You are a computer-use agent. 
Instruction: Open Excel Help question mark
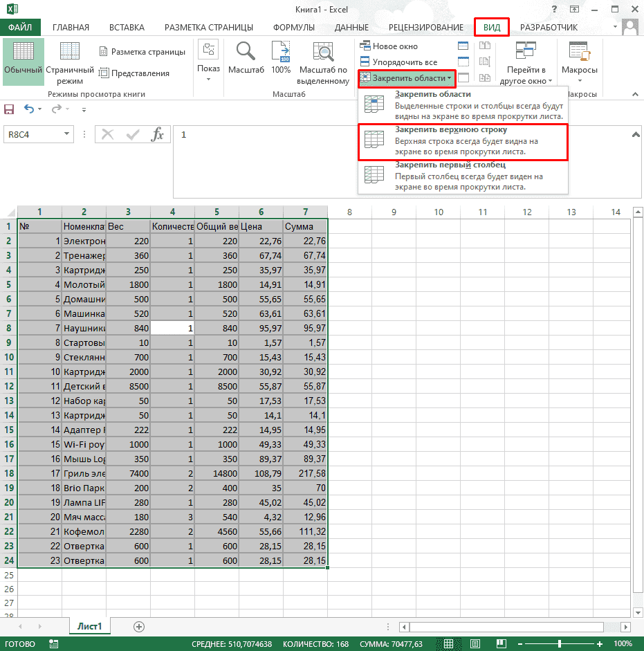[x=554, y=9]
